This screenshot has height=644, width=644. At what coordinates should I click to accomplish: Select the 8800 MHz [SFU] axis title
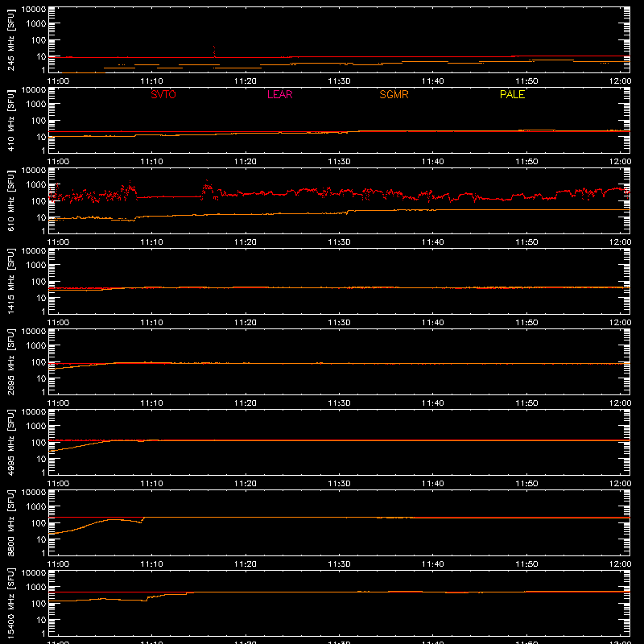pyautogui.click(x=10, y=522)
